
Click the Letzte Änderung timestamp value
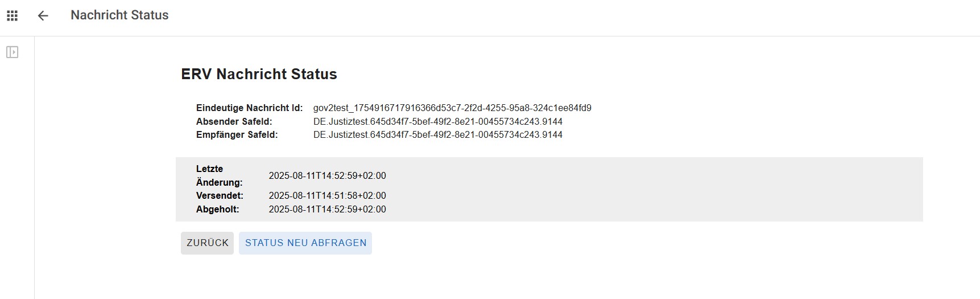(x=327, y=175)
